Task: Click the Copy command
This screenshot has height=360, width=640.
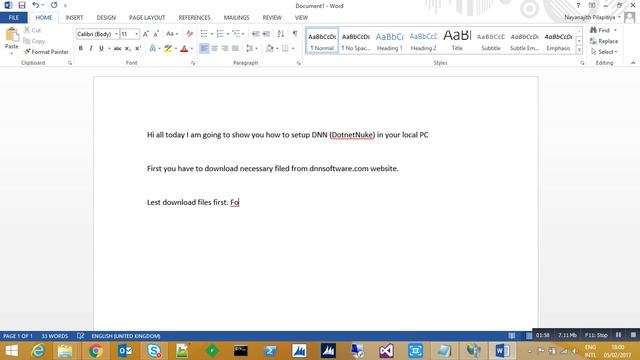Action: (34, 41)
